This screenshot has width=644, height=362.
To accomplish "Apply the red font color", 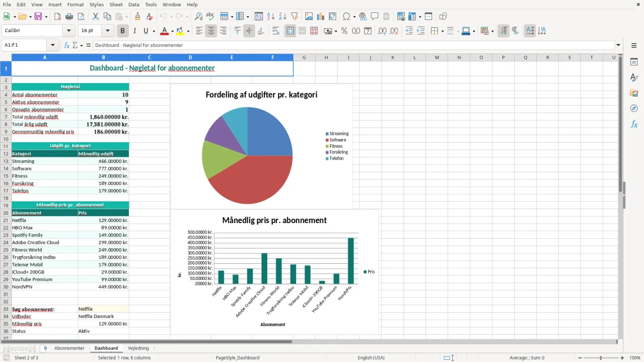I will click(165, 31).
